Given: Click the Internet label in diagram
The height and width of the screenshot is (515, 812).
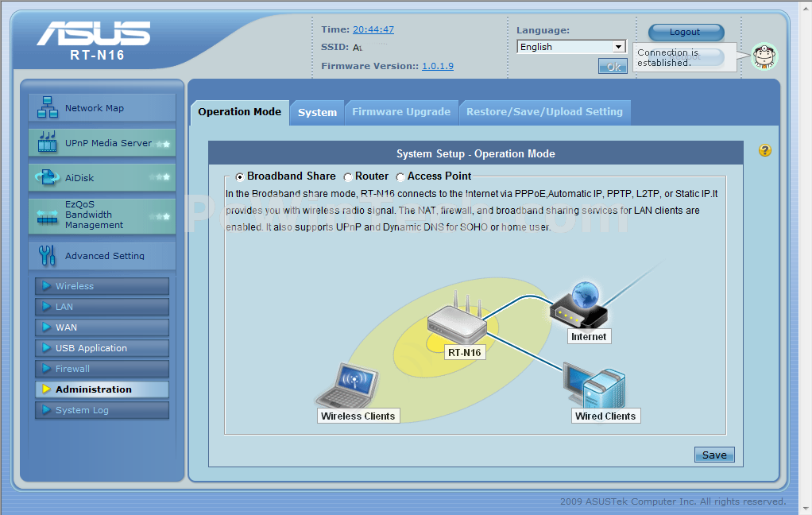Looking at the screenshot, I should pos(589,337).
